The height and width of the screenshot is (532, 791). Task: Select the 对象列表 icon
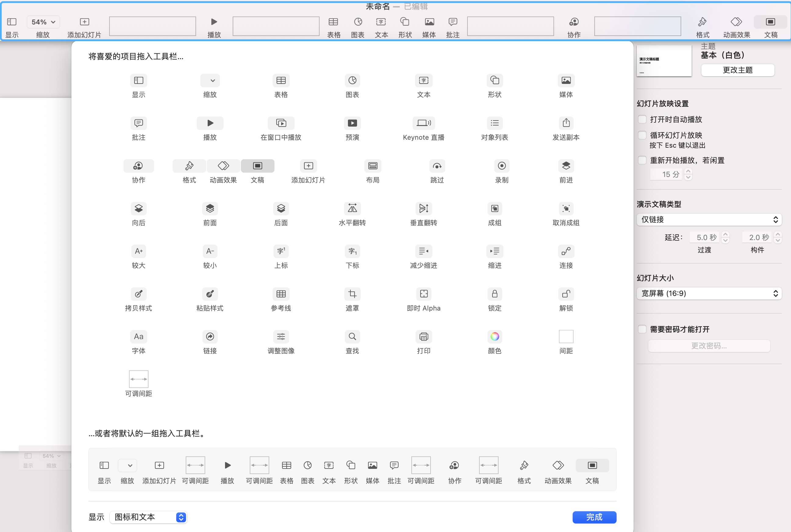pos(495,123)
